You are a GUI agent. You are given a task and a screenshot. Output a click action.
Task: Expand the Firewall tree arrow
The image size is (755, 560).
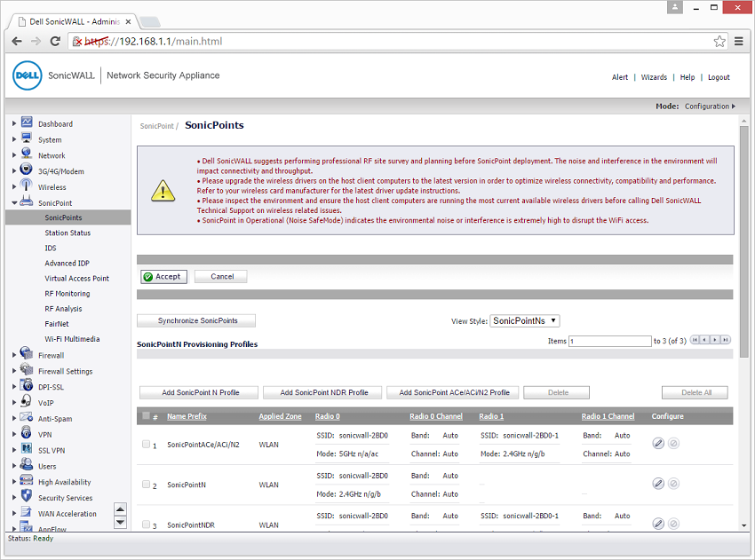14,355
